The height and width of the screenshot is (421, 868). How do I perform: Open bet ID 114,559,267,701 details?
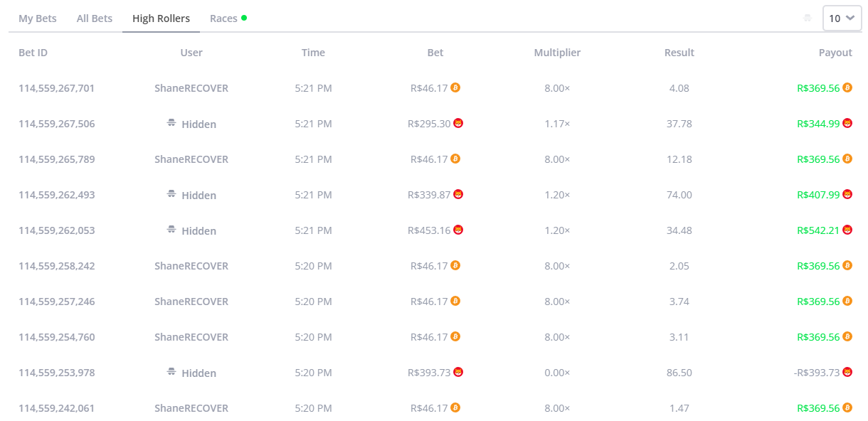pyautogui.click(x=56, y=88)
